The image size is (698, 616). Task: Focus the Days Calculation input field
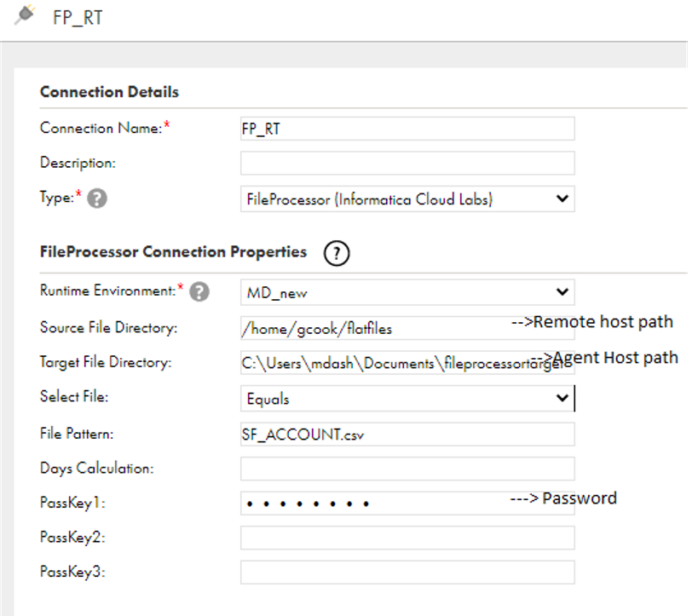point(407,469)
